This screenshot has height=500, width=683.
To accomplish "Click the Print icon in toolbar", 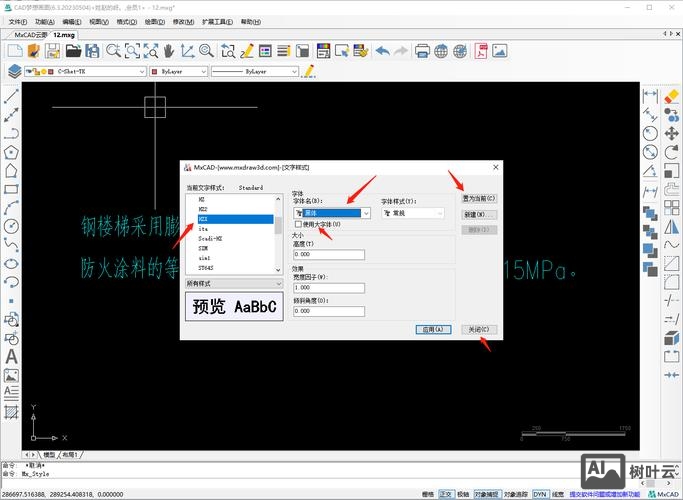I will (422, 50).
